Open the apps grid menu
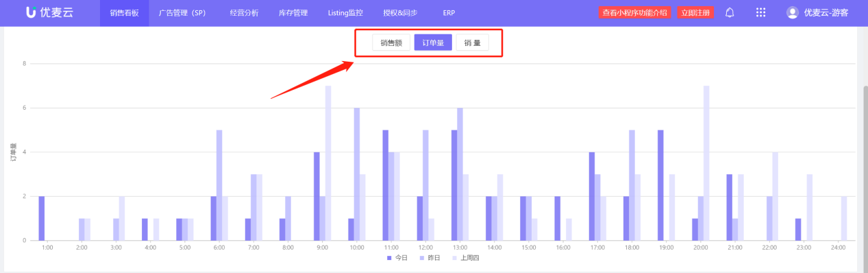Image resolution: width=868 pixels, height=273 pixels. click(x=760, y=12)
